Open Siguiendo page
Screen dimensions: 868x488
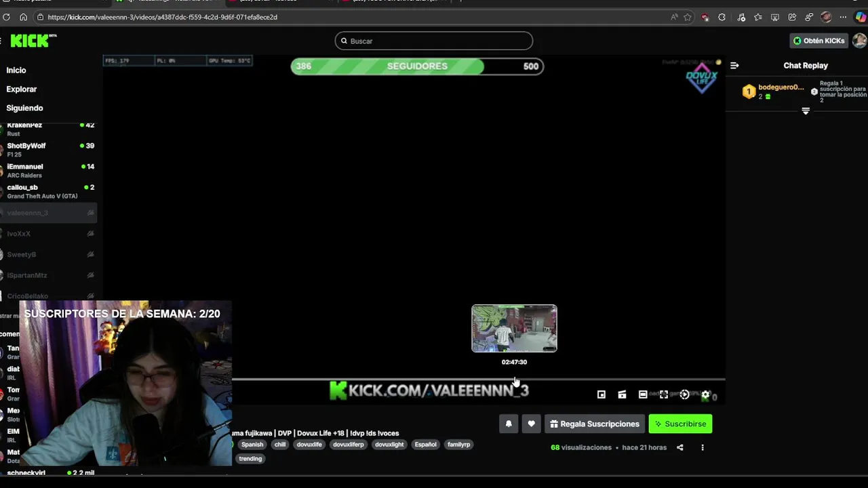24,108
